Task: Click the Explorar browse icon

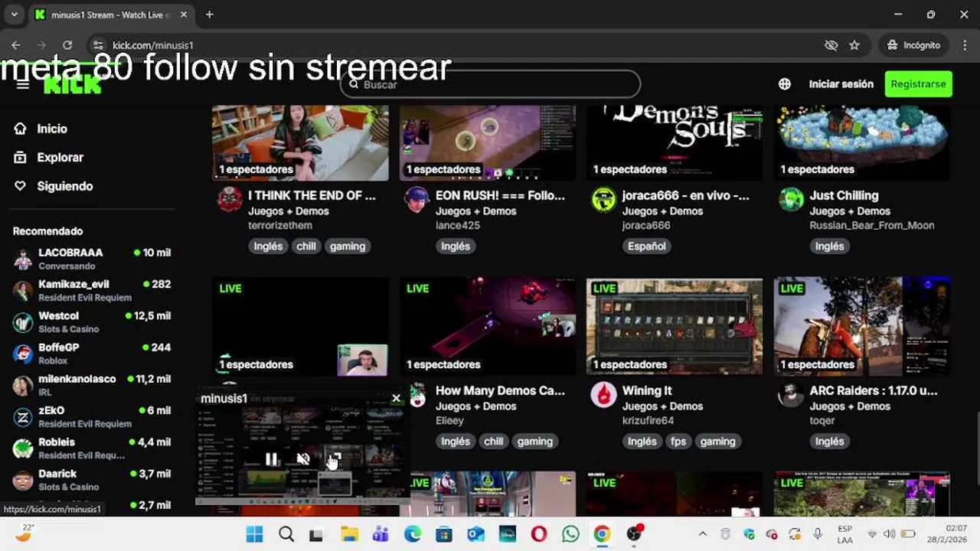Action: click(21, 157)
